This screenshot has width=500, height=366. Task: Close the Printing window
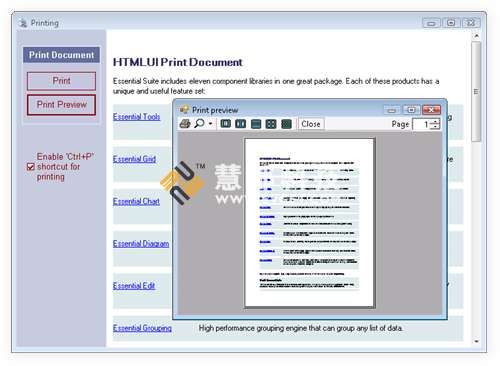pyautogui.click(x=471, y=23)
